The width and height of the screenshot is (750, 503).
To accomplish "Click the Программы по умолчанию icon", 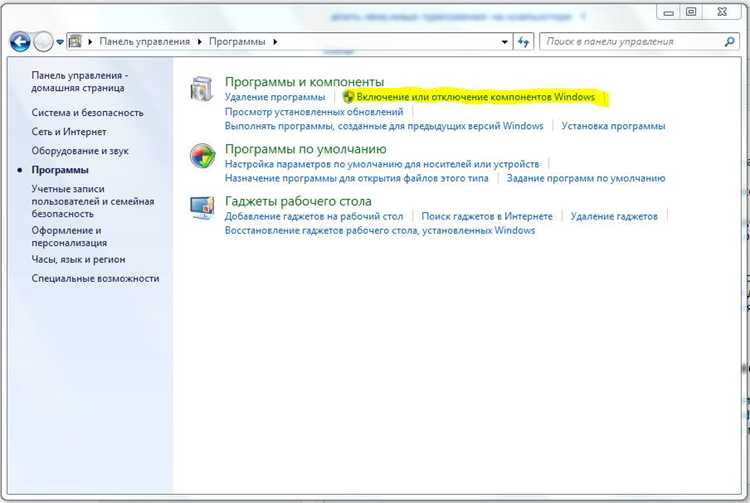I will (202, 156).
